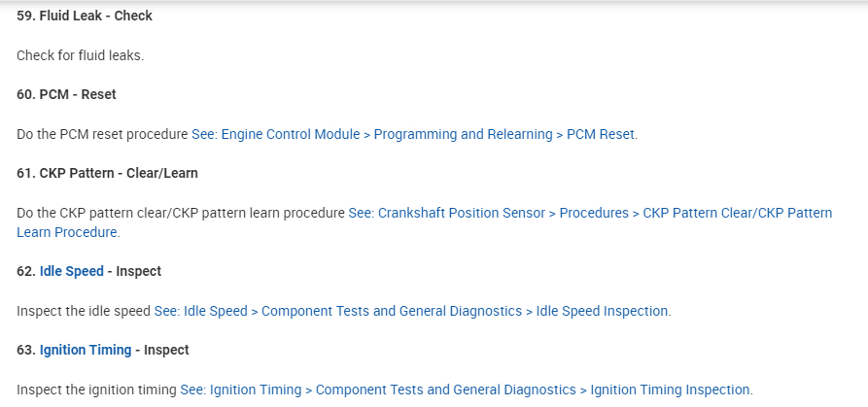
Task: Click the 'Inspect the ignition timing' text
Action: [x=97, y=390]
